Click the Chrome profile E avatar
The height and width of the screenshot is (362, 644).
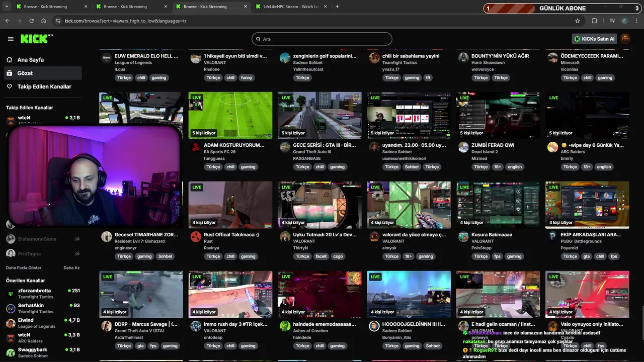(x=625, y=21)
